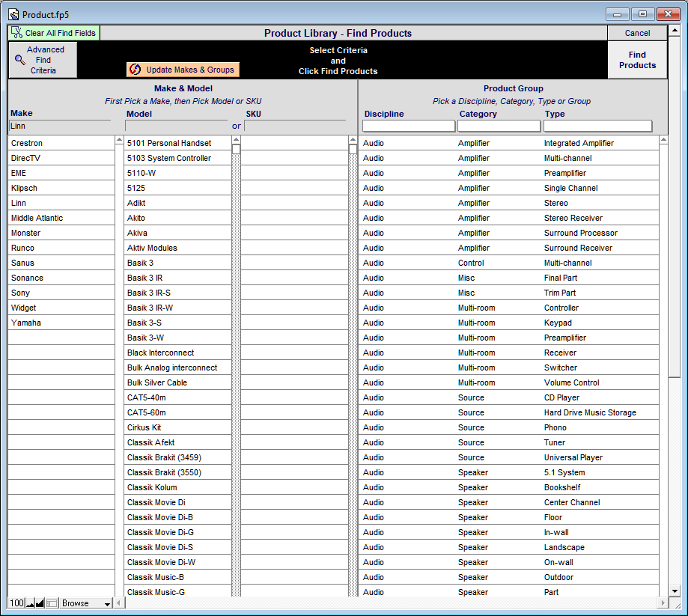This screenshot has width=688, height=616.
Task: Select the Surround Processor type
Action: 509,233
